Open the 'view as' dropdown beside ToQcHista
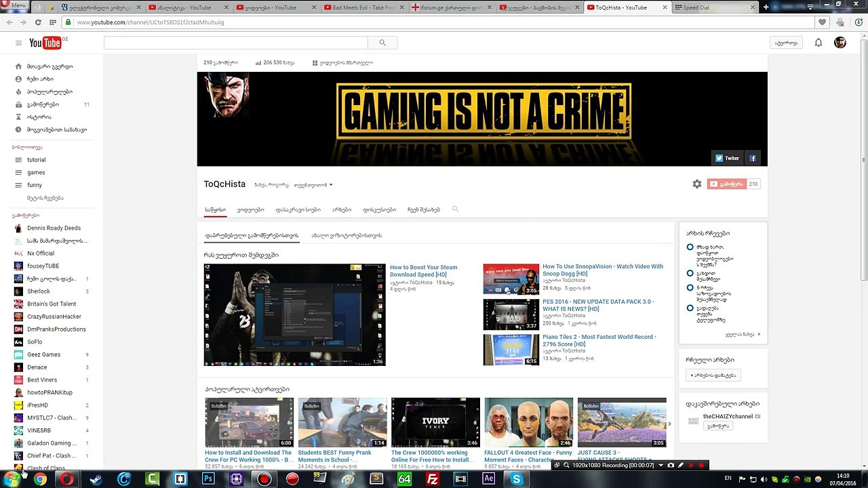868x488 pixels. click(x=313, y=185)
